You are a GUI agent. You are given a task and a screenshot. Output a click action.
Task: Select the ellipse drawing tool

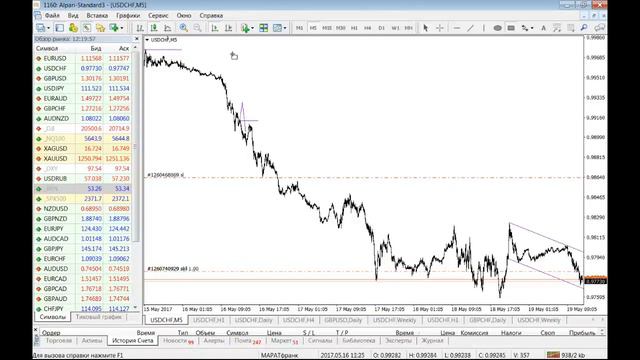click(497, 28)
